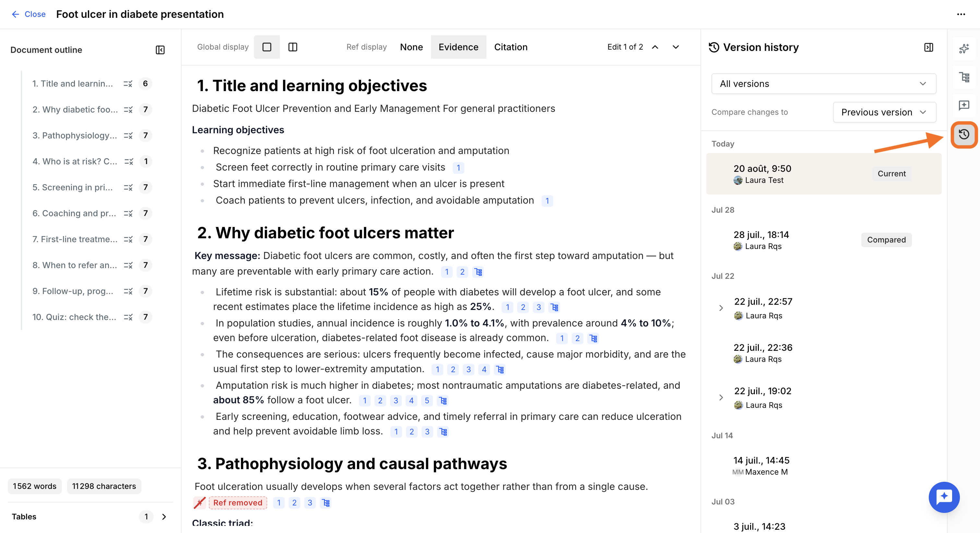Go to next edit with down arrow
This screenshot has height=533, width=980.
click(675, 47)
